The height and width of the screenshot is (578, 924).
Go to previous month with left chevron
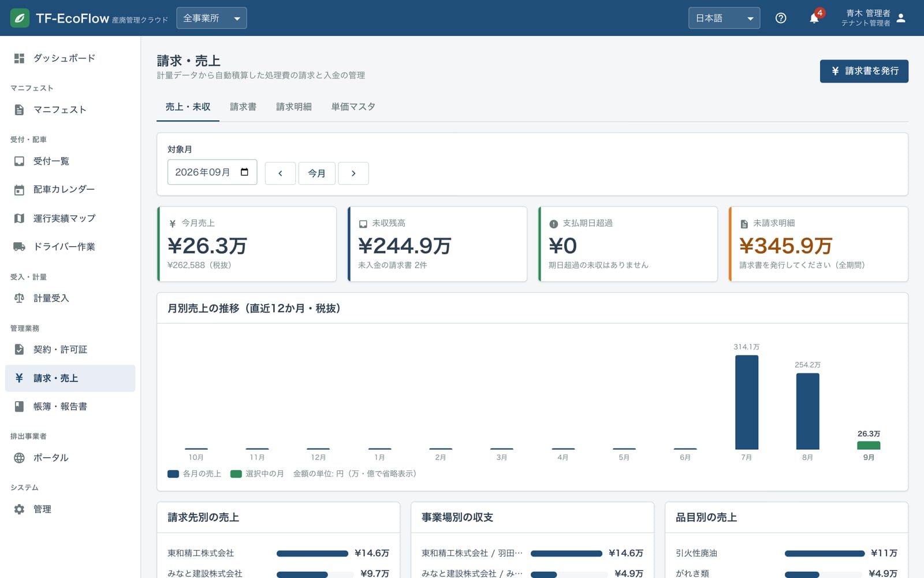pos(280,173)
